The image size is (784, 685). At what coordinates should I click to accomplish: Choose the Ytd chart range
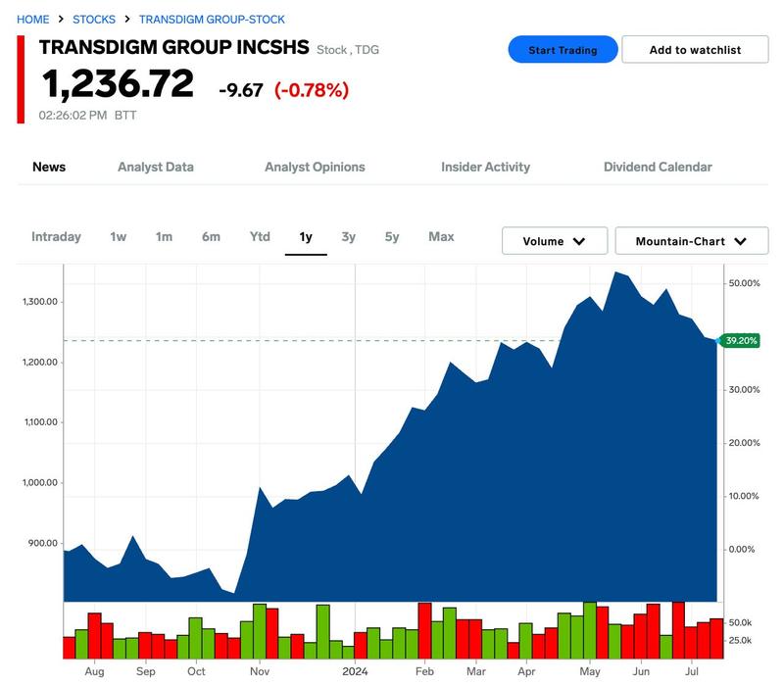pos(260,236)
